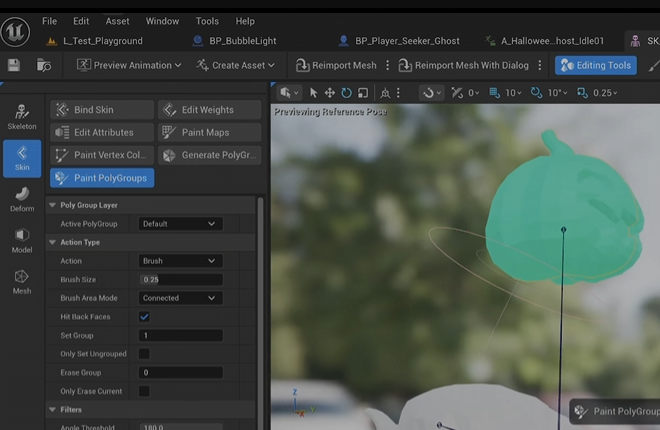
Task: Switch to the Skin mode in the sidebar
Action: (x=22, y=159)
